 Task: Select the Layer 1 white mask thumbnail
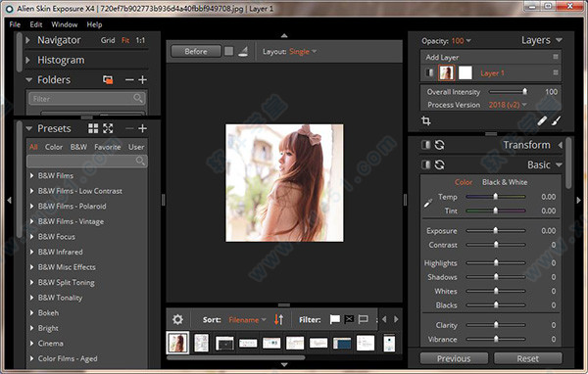[465, 72]
